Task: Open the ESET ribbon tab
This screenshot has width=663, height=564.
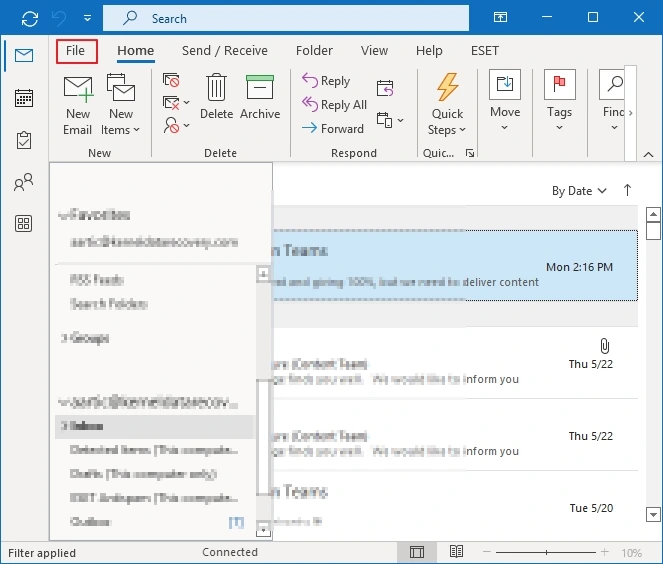Action: point(485,51)
